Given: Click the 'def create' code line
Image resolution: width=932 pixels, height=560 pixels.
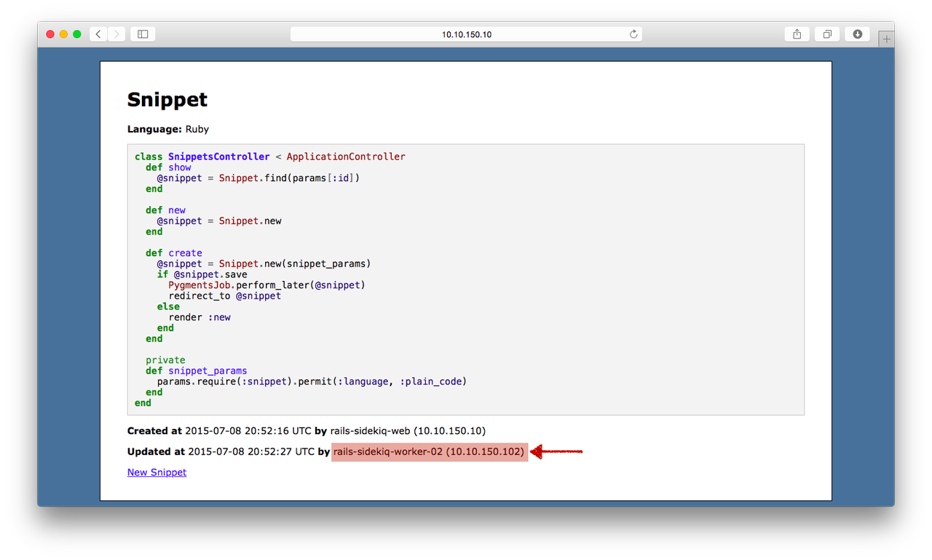Looking at the screenshot, I should tap(174, 253).
